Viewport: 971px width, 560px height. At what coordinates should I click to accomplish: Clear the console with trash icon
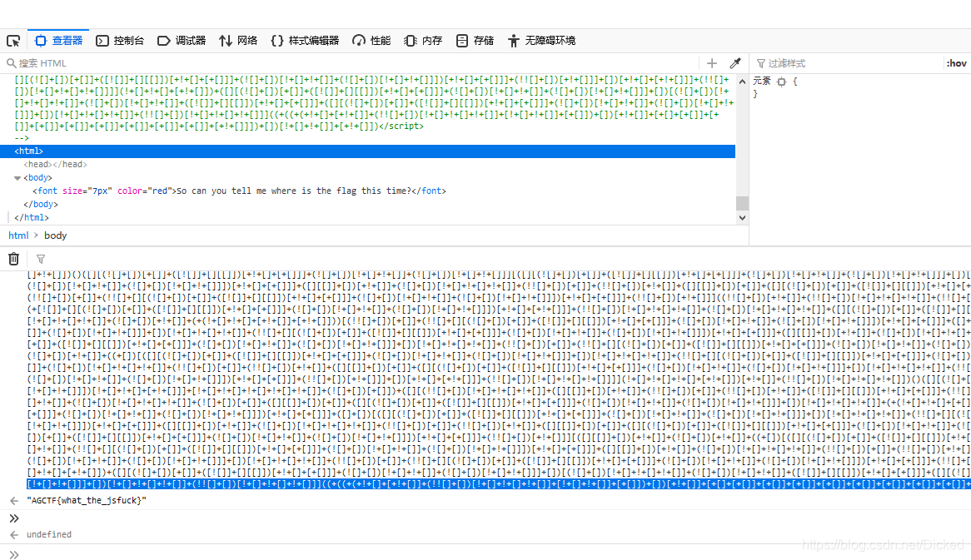13,260
